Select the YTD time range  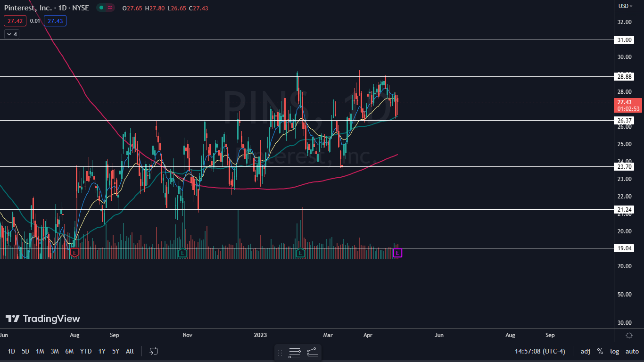(86, 351)
